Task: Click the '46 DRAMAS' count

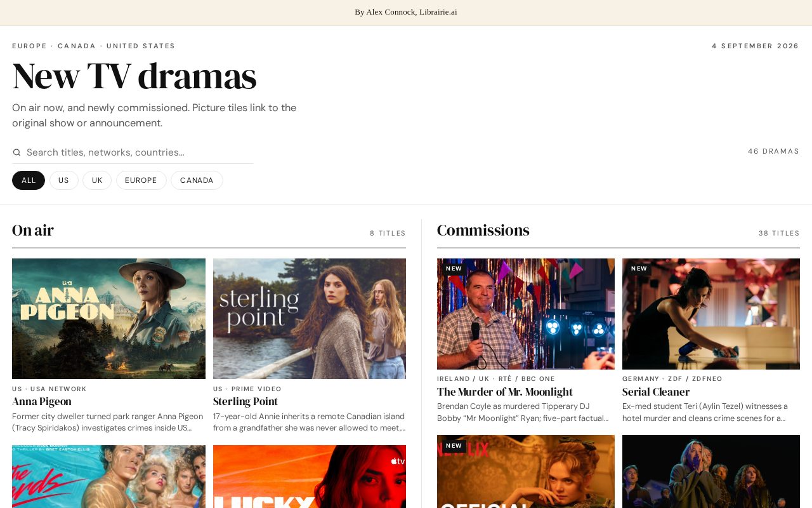Action: coord(773,151)
